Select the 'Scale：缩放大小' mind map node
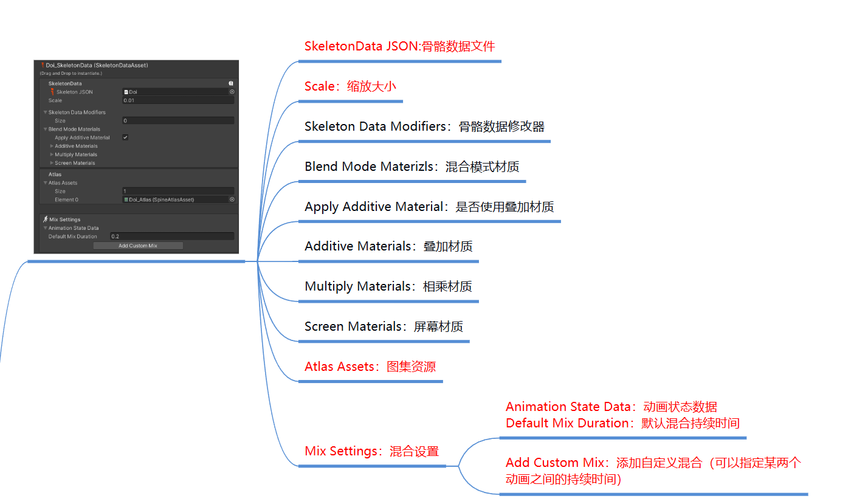The image size is (868, 504). [x=350, y=86]
